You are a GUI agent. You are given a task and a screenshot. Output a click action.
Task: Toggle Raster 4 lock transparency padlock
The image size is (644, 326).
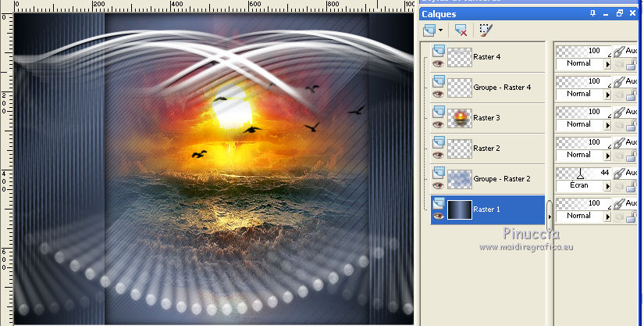(x=632, y=65)
